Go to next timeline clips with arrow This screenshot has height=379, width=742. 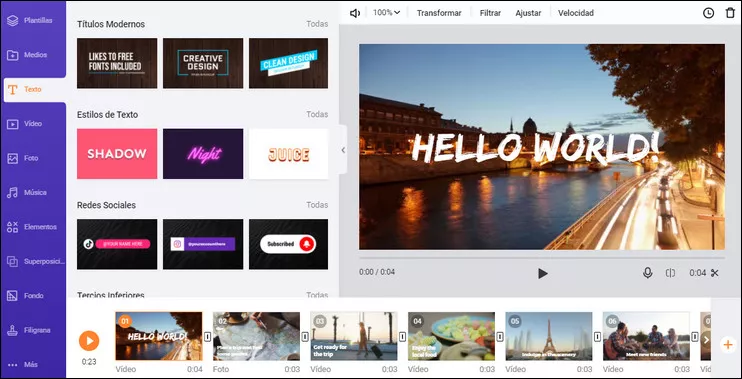(x=706, y=340)
